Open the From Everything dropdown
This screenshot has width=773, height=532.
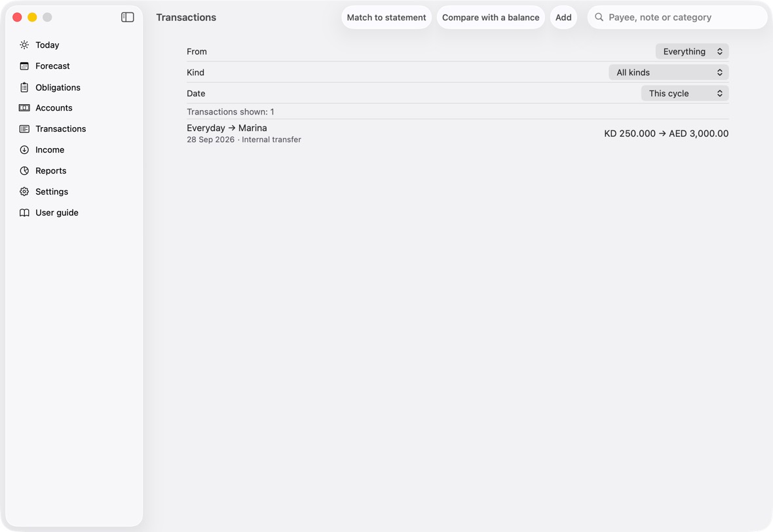click(x=692, y=51)
